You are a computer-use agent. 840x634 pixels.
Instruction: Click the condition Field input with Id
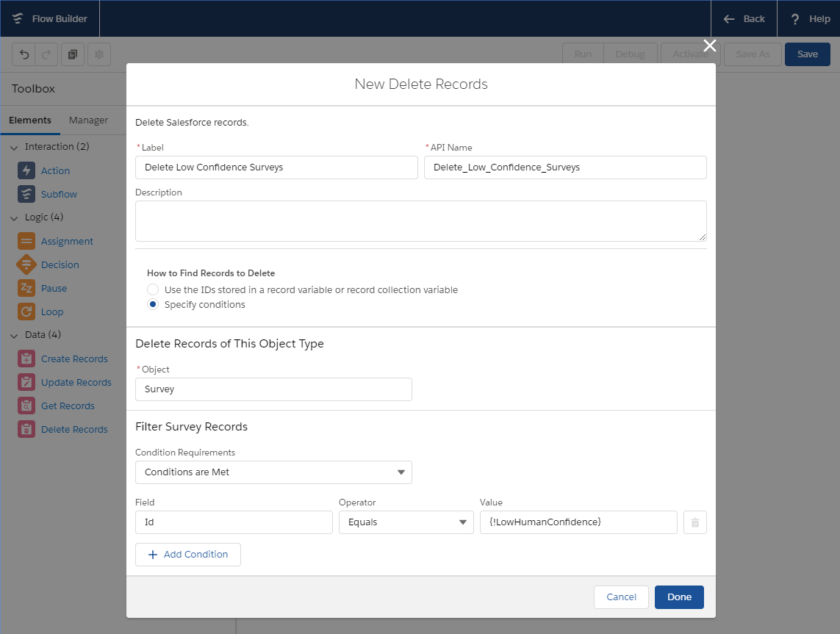click(x=234, y=522)
